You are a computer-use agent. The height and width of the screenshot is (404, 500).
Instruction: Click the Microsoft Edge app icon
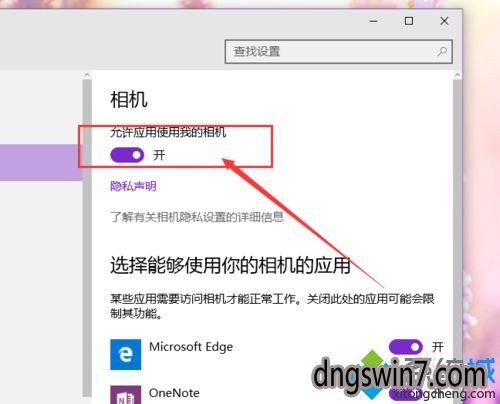click(126, 354)
